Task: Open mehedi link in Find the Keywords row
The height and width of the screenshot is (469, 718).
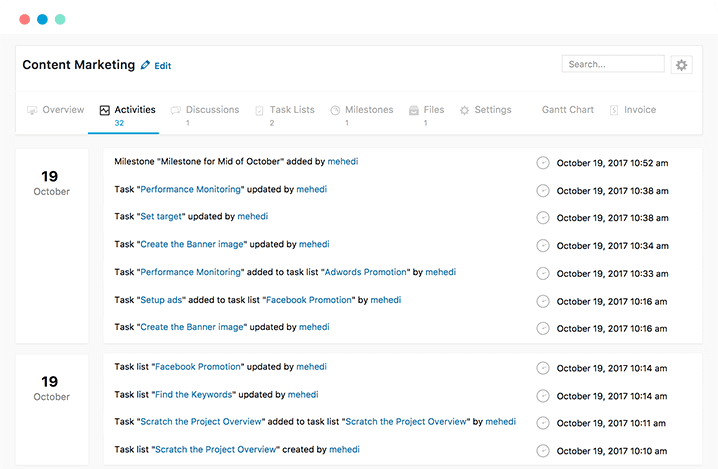Action: point(303,395)
